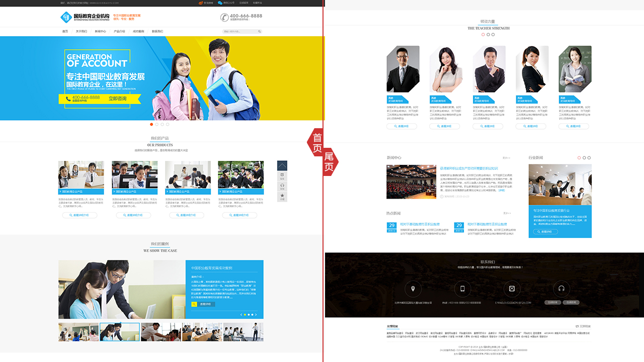644x362 pixels.
Task: Click the search input field in navigation bar
Action: pos(239,32)
